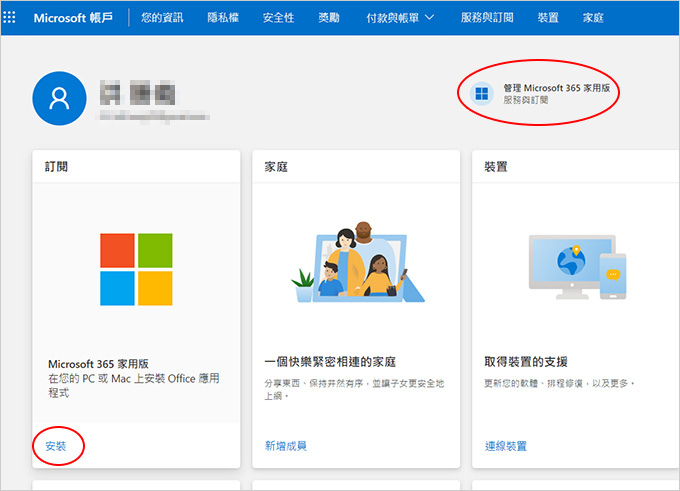This screenshot has height=491, width=680.
Task: Go to the 隱私權 page
Action: click(x=223, y=18)
